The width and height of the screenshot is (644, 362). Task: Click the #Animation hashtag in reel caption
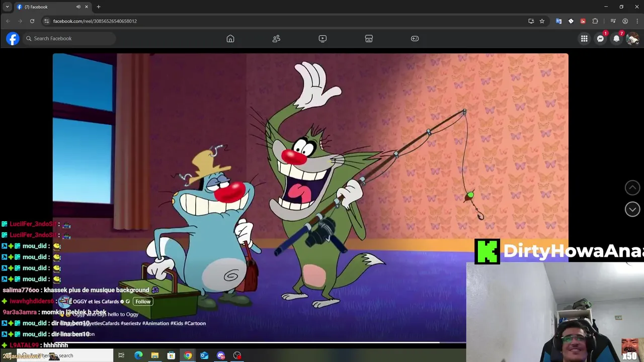[155, 323]
